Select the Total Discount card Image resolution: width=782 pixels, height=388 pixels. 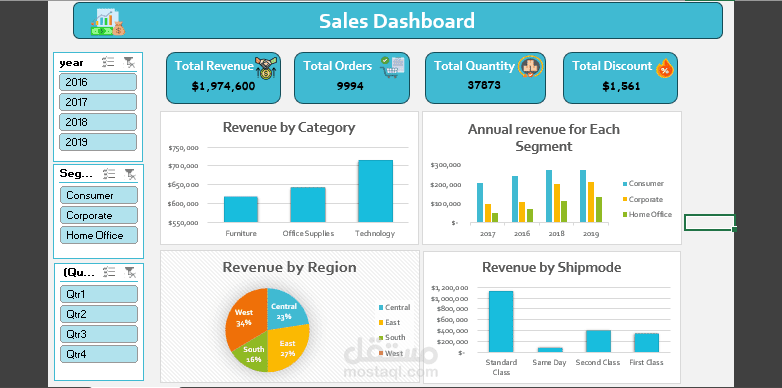pyautogui.click(x=620, y=78)
